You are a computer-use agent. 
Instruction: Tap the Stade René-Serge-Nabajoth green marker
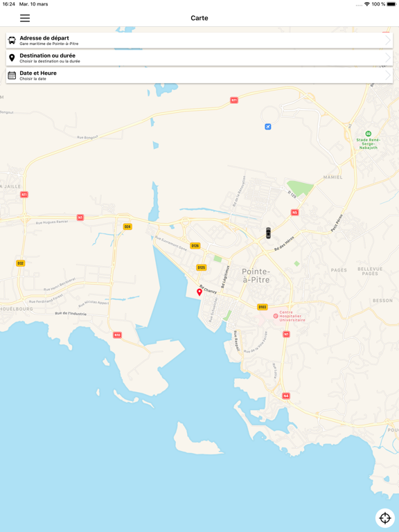pos(368,134)
